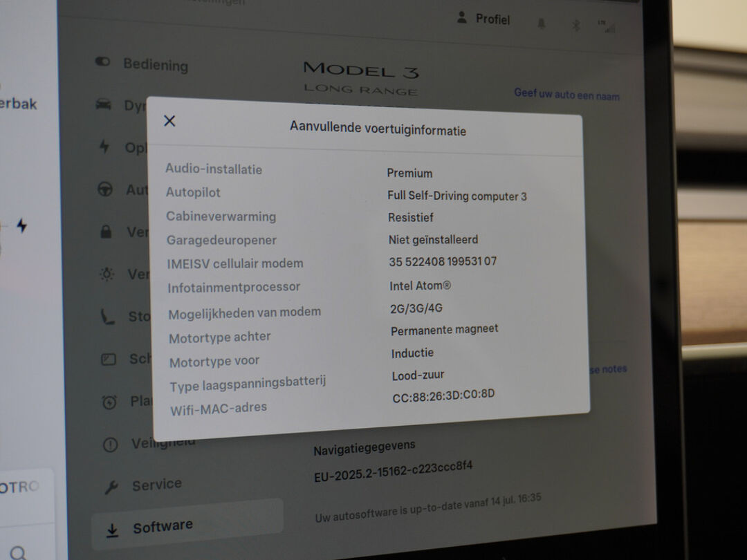Viewport: 747px width, 560px height.
Task: Select the 'Mogelijkheden van modem' label
Action: click(x=245, y=313)
